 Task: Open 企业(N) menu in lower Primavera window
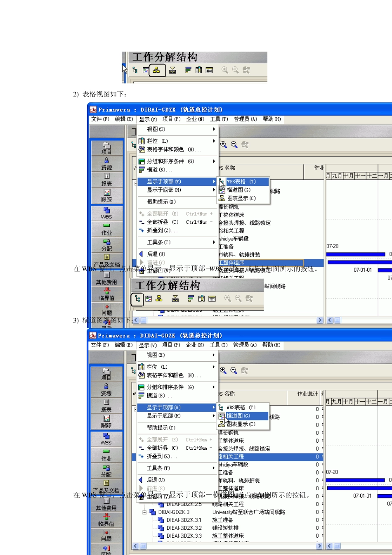point(195,345)
